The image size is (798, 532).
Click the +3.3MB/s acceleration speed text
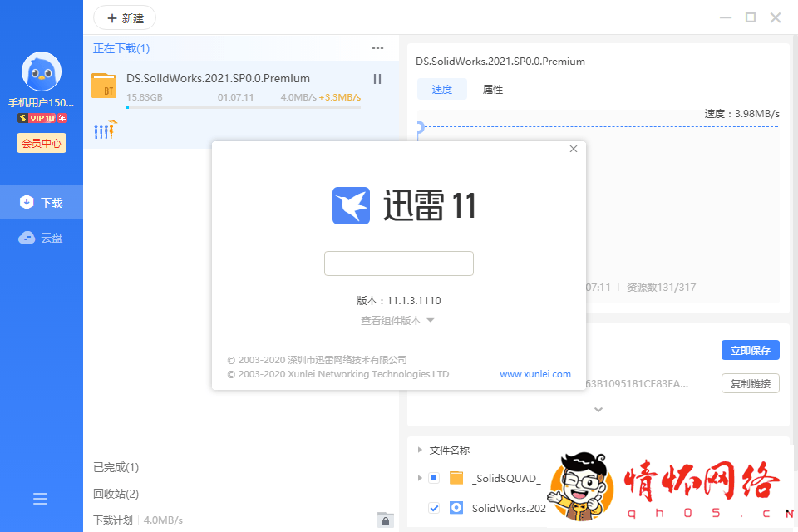pyautogui.click(x=340, y=97)
